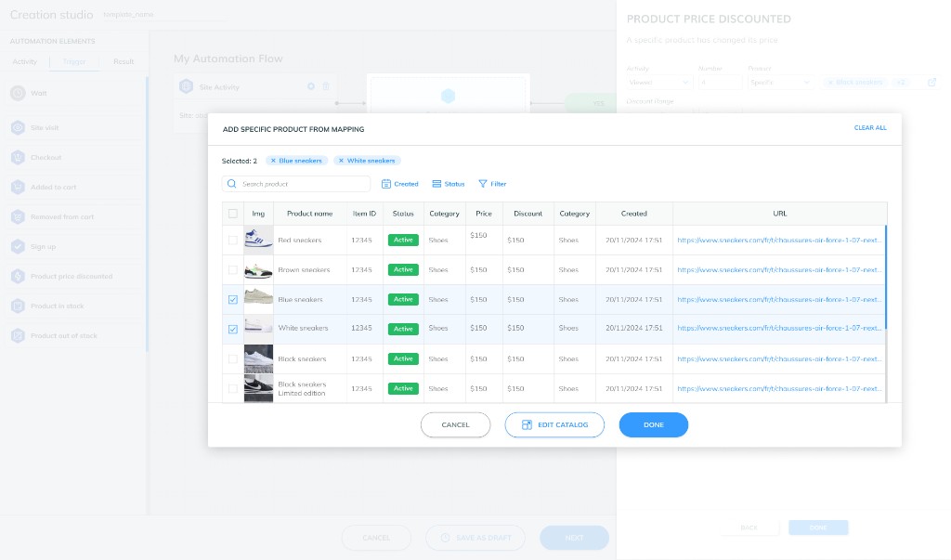Click the Brown sneakers thumbnail image
The image size is (951, 560).
[x=258, y=270]
